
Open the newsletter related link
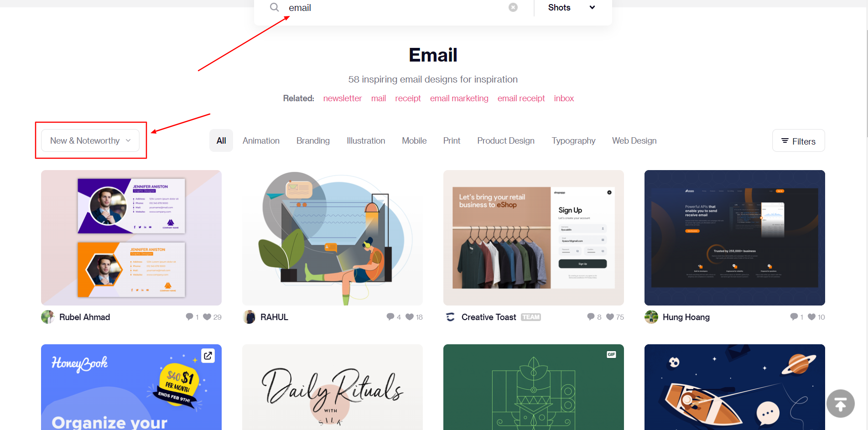point(343,98)
